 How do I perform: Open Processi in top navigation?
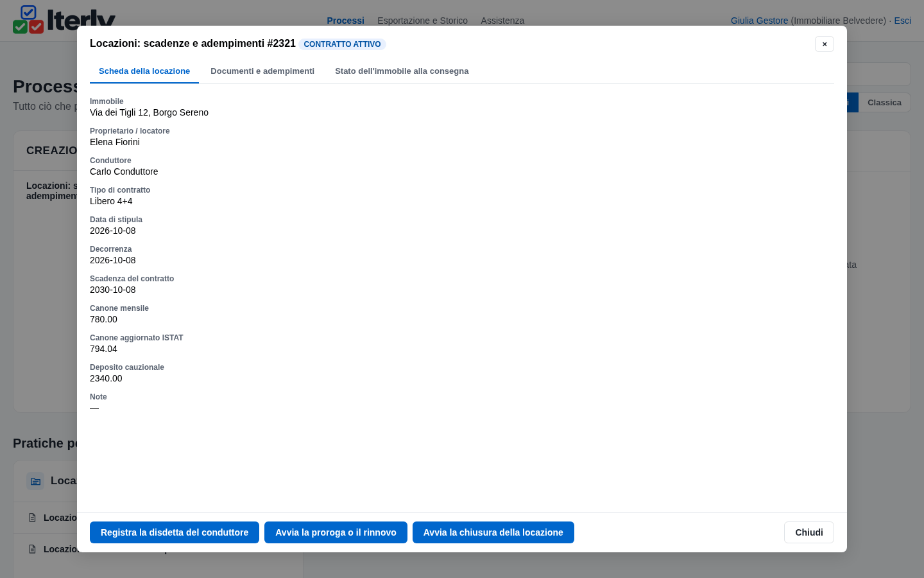point(345,21)
